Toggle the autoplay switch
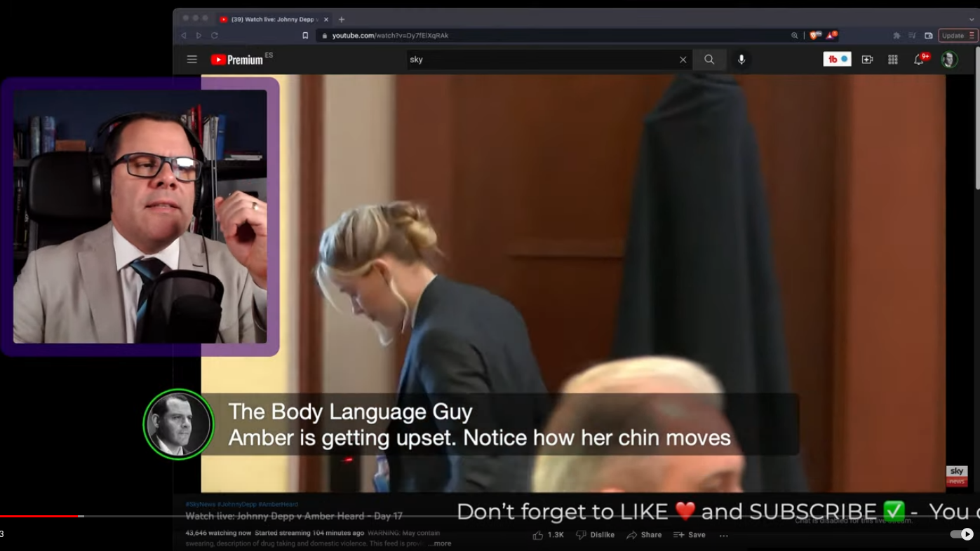The height and width of the screenshot is (551, 980). click(961, 534)
